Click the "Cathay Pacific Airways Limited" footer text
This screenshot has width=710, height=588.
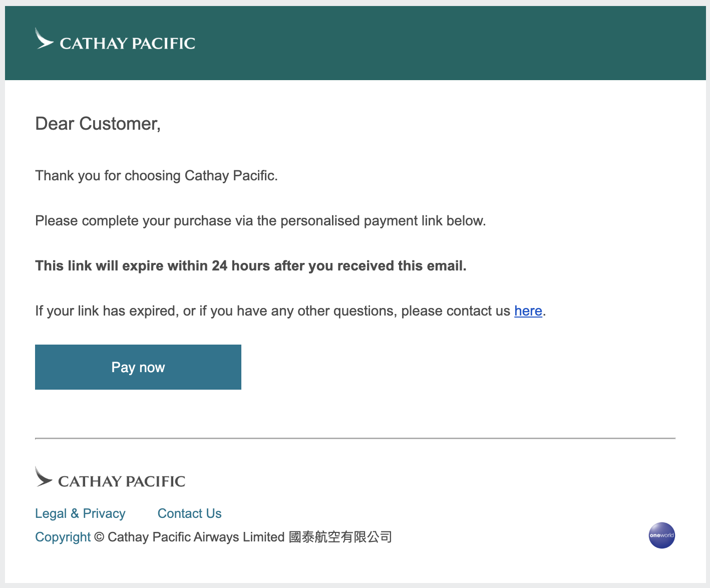[196, 537]
